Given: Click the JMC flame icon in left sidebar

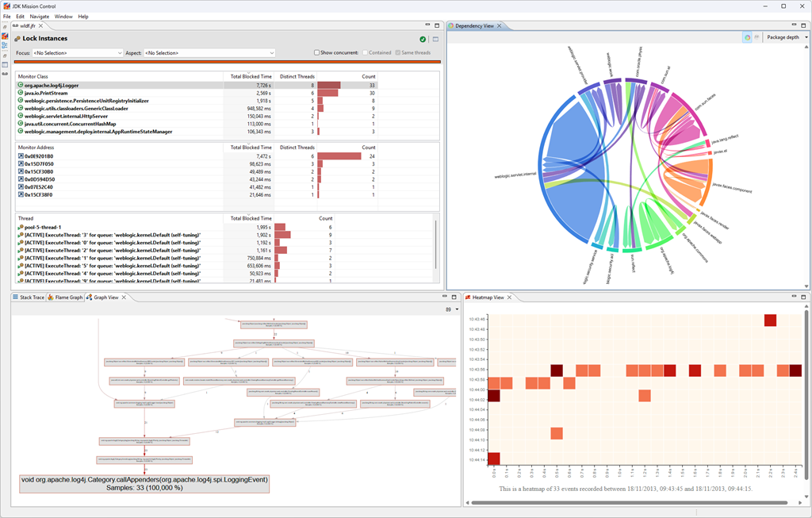Looking at the screenshot, I should [x=5, y=36].
